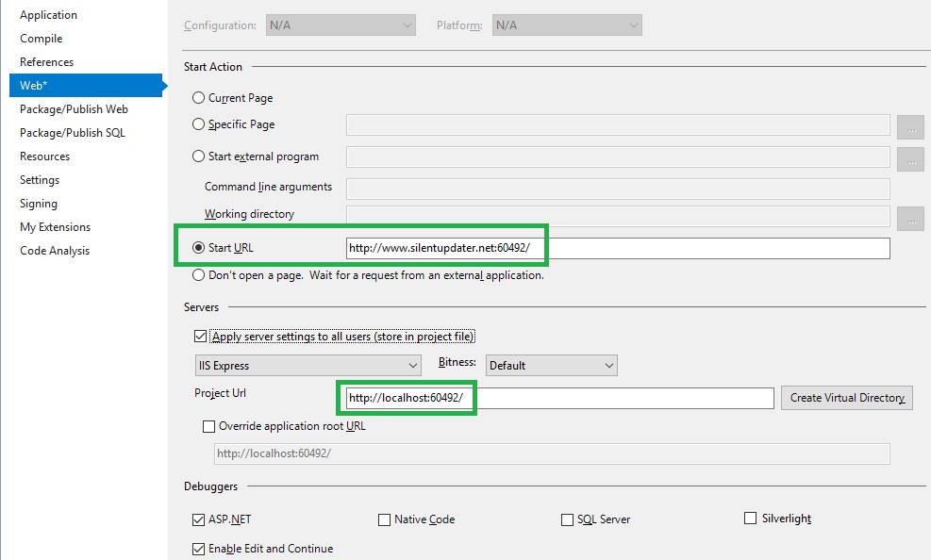Select the Start URL radio button
This screenshot has width=931, height=560.
(x=198, y=248)
